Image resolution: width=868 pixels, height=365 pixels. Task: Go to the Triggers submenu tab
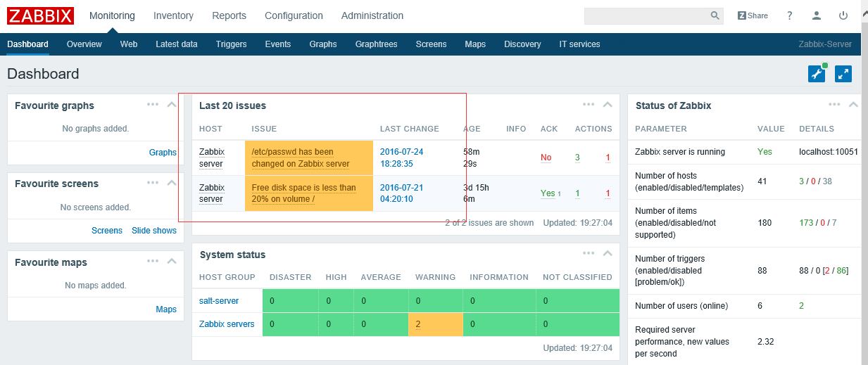[232, 44]
